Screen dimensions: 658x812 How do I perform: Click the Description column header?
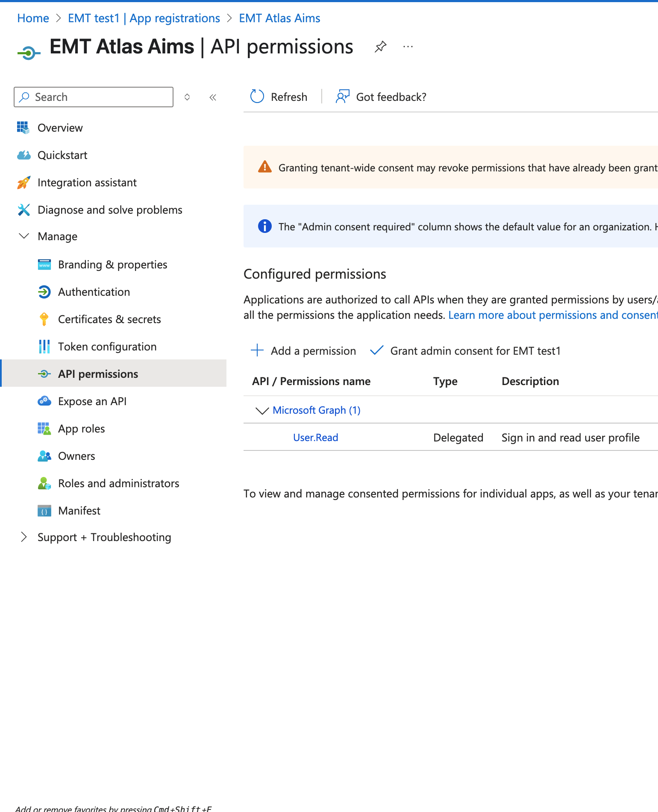coord(530,381)
